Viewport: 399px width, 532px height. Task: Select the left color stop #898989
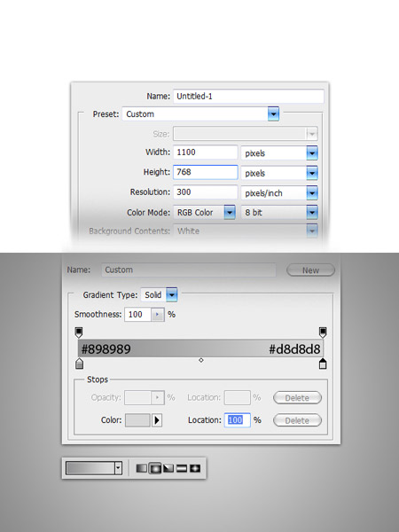[x=79, y=364]
